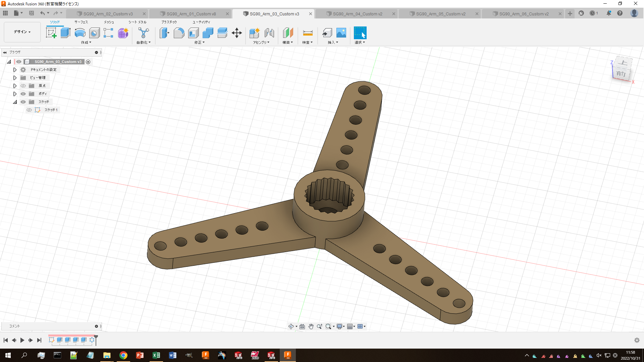The width and height of the screenshot is (644, 362).
Task: Open the Measure inspect tool
Action: [308, 33]
